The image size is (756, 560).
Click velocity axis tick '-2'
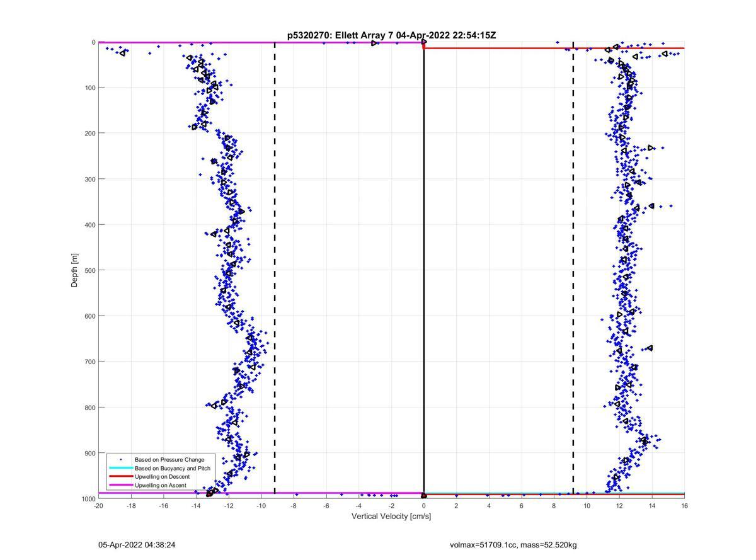coord(391,506)
